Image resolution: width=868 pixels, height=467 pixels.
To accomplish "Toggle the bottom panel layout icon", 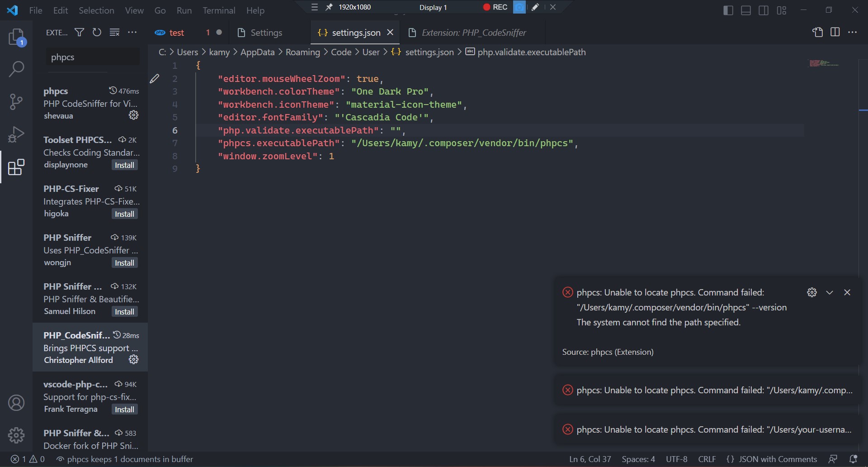I will 746,10.
